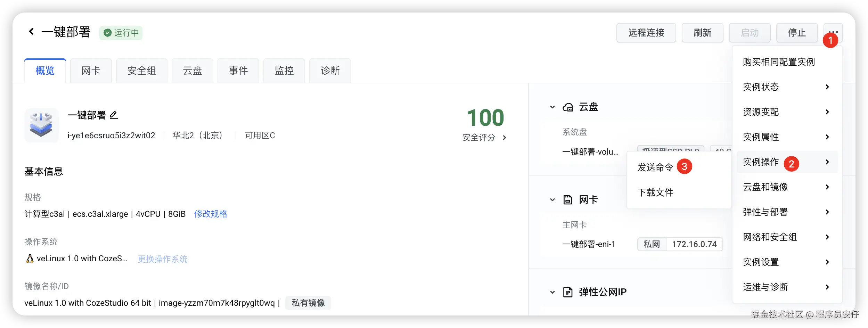Select 发送命令 from the submenu
The image size is (868, 328).
pyautogui.click(x=655, y=167)
